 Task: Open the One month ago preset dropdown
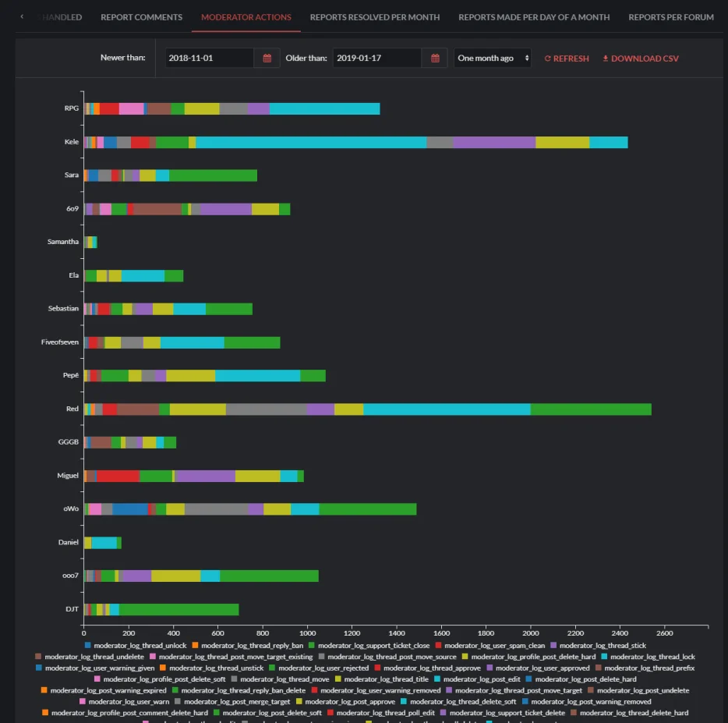coord(493,58)
